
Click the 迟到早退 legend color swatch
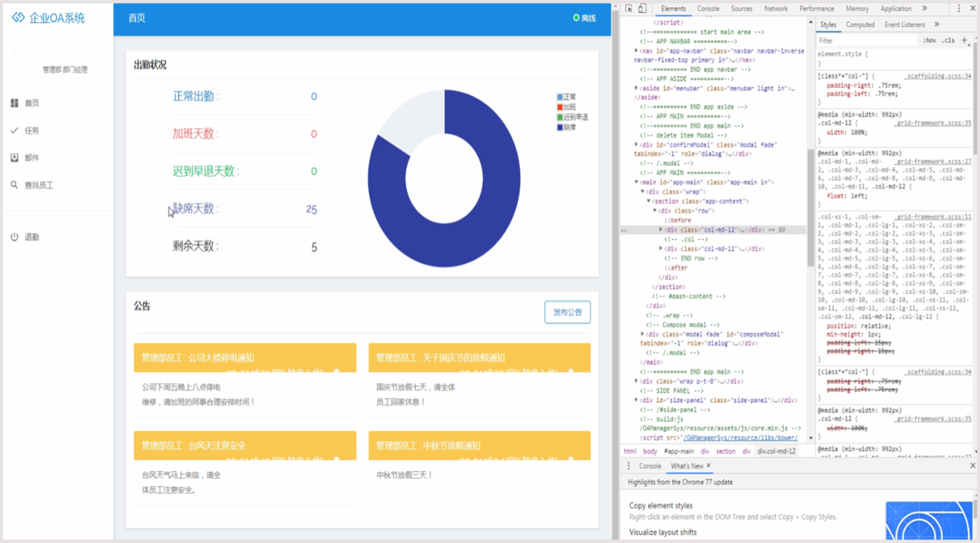point(560,118)
